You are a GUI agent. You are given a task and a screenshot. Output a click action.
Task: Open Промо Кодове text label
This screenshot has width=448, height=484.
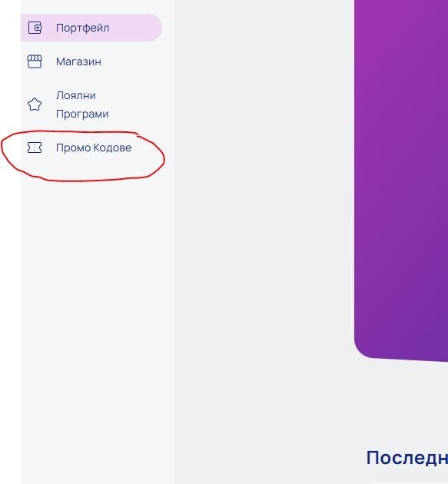point(94,148)
